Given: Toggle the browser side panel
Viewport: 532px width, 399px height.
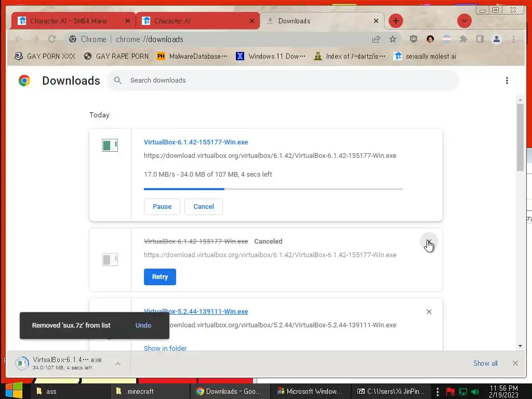Looking at the screenshot, I should [480, 39].
